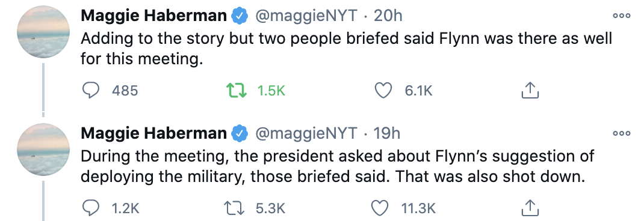Like the tweet with 6.1K likes
The height and width of the screenshot is (221, 644).
pos(383,91)
